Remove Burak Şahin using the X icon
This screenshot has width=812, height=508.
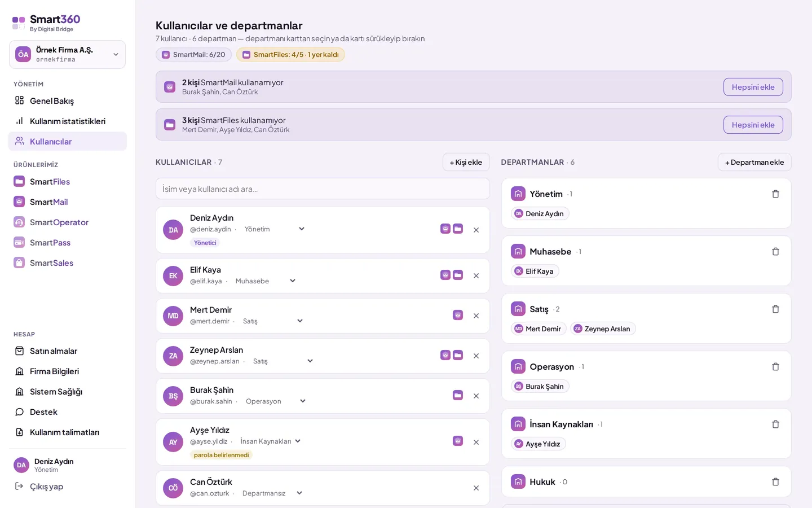coord(476,396)
